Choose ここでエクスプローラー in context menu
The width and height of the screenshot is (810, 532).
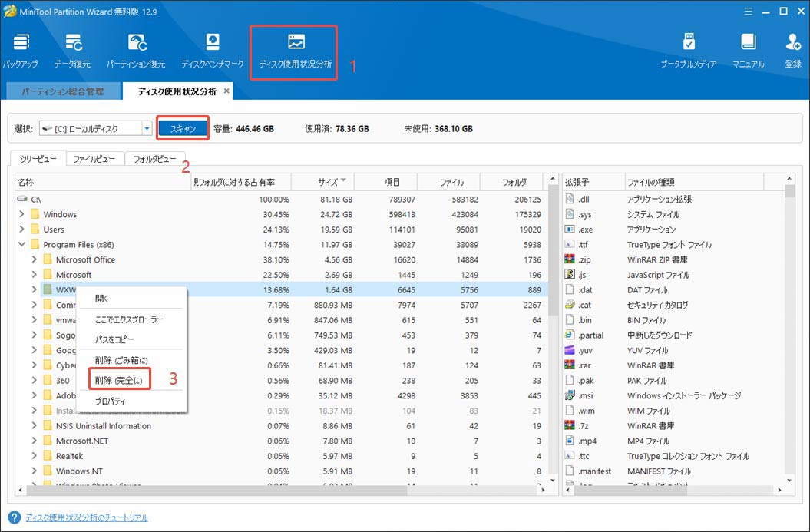click(x=131, y=319)
